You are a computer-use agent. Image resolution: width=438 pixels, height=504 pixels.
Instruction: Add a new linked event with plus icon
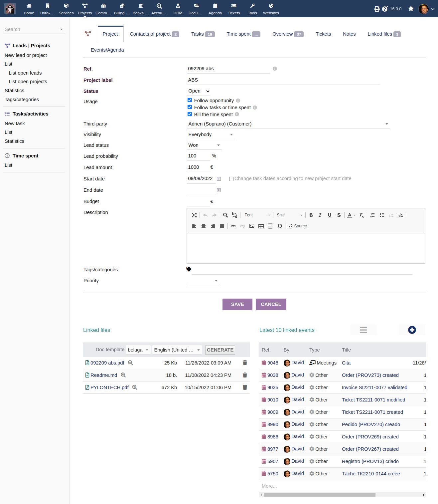point(412,330)
